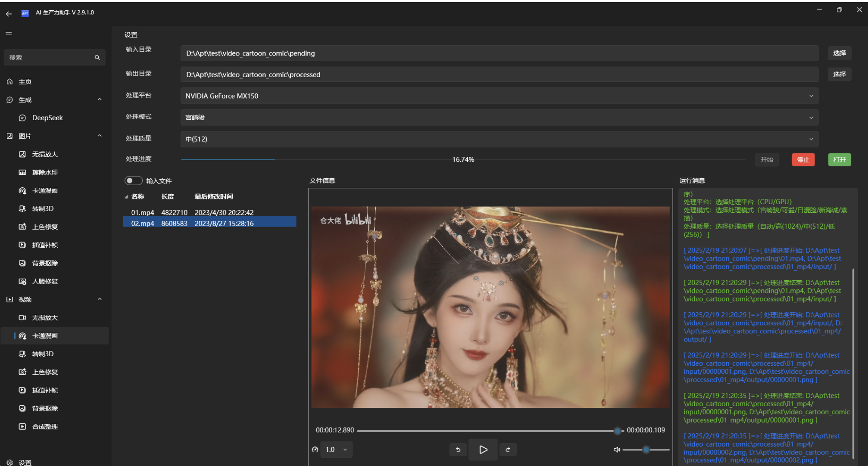The width and height of the screenshot is (868, 466).
Task: Collapse the 生成 section
Action: [x=100, y=99]
